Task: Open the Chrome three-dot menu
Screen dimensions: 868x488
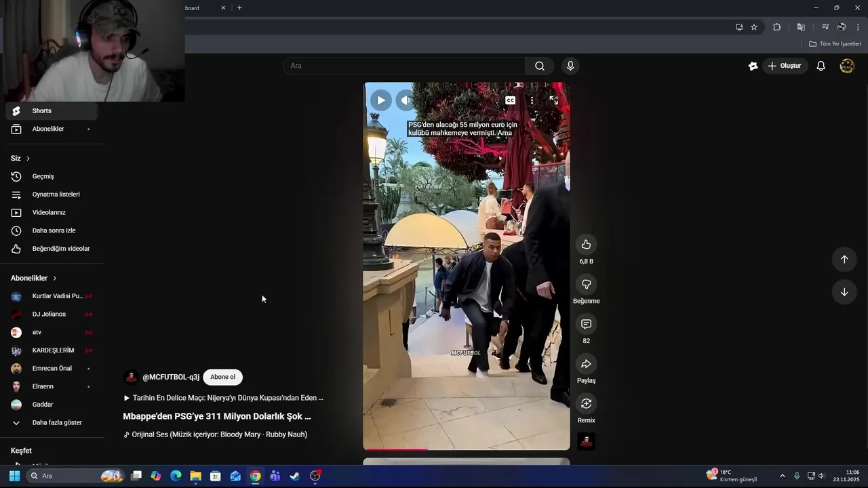Action: point(858,27)
